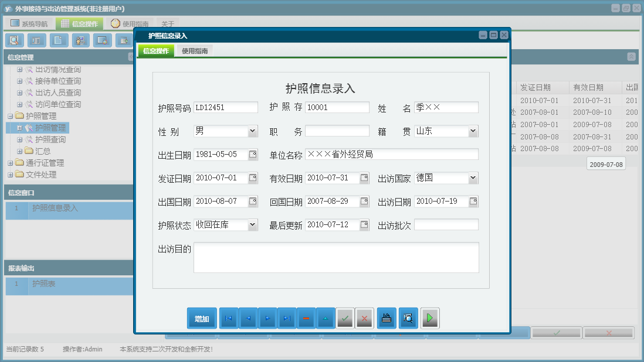This screenshot has height=362, width=644.
Task: Click the 出访目的 text area
Action: point(337,258)
